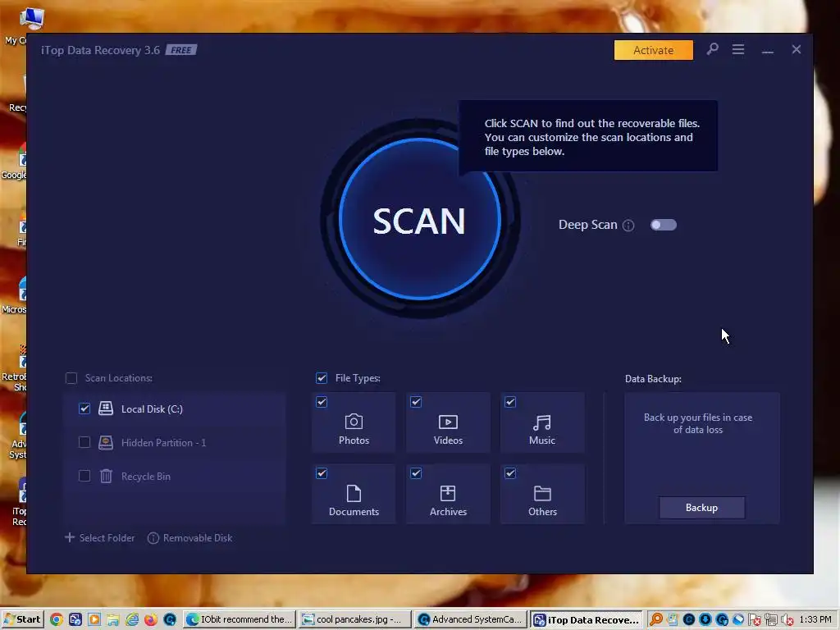Uncheck the Archives checkbox
This screenshot has height=630, width=840.
(x=416, y=473)
